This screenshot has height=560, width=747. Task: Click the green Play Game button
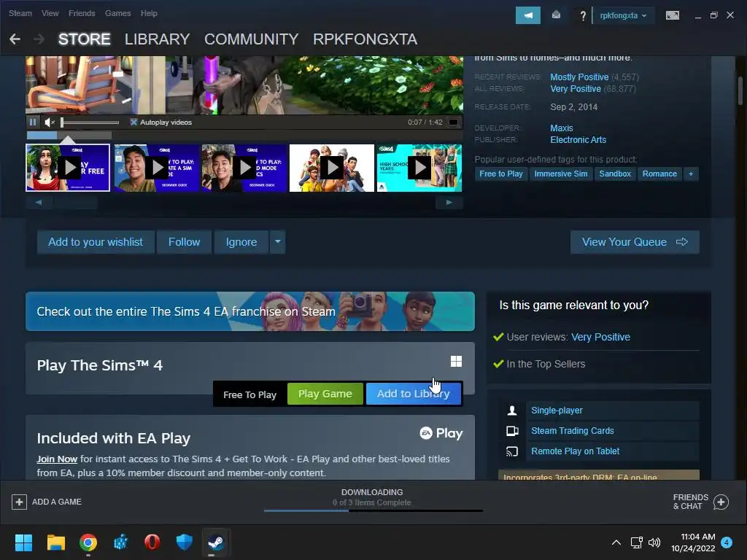pyautogui.click(x=325, y=394)
